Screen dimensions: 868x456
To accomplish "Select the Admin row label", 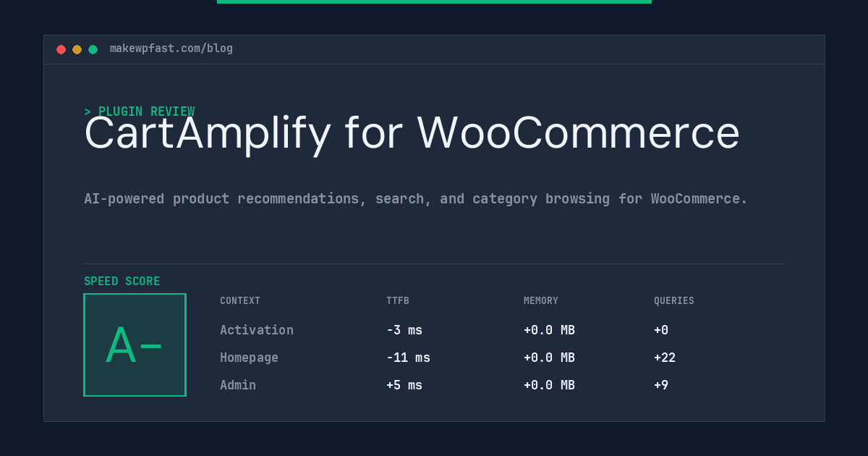I will coord(238,385).
